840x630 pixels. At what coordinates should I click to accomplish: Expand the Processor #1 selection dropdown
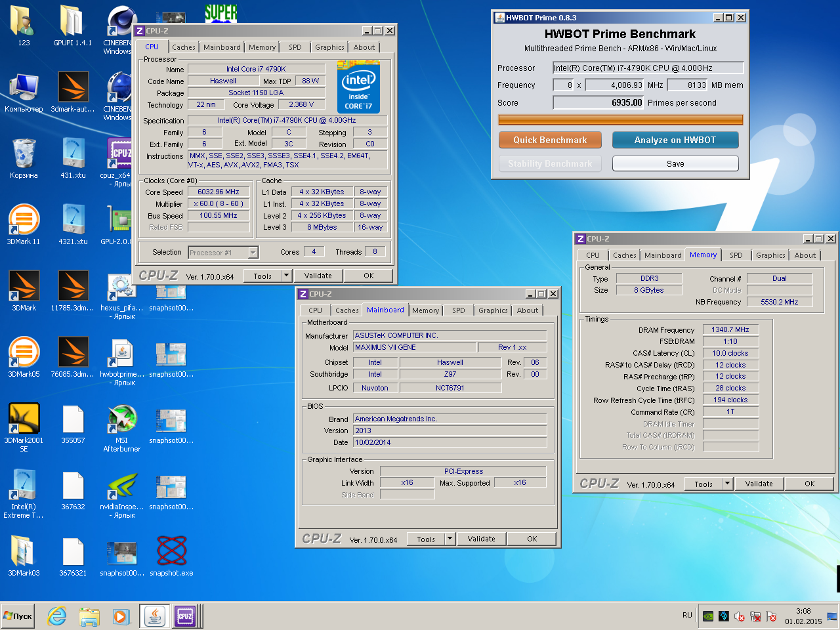pos(253,253)
